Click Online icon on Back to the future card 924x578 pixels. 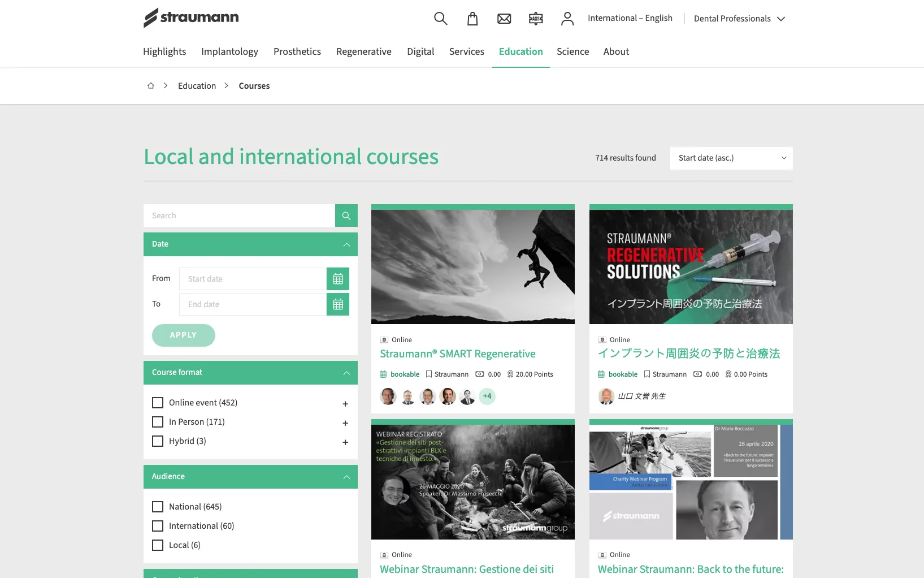pos(602,555)
